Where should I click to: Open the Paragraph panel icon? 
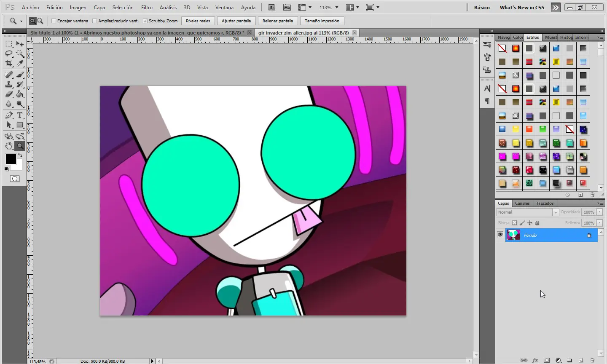pyautogui.click(x=487, y=101)
